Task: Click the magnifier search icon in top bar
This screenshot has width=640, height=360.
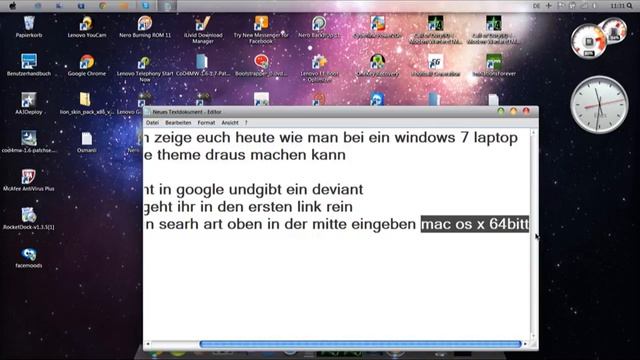Action: 629,6
